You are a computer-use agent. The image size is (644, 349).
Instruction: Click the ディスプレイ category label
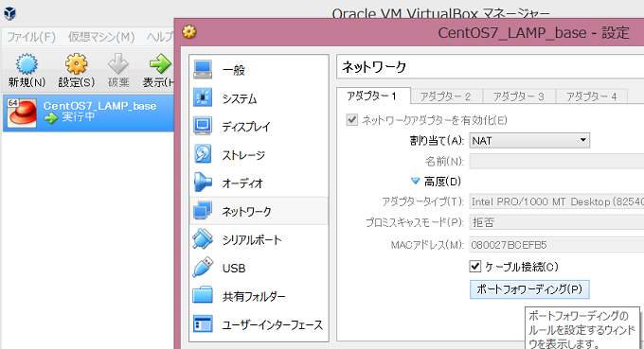coord(246,127)
